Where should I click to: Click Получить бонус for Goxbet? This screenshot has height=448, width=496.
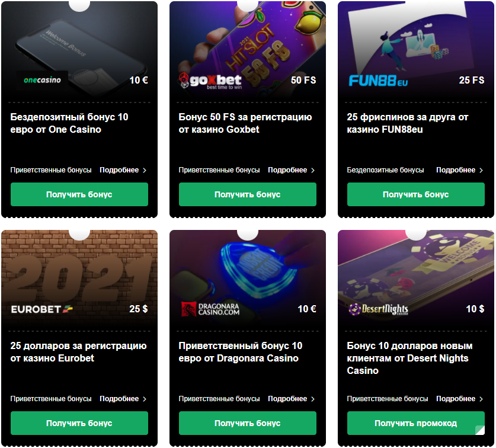pos(248,194)
